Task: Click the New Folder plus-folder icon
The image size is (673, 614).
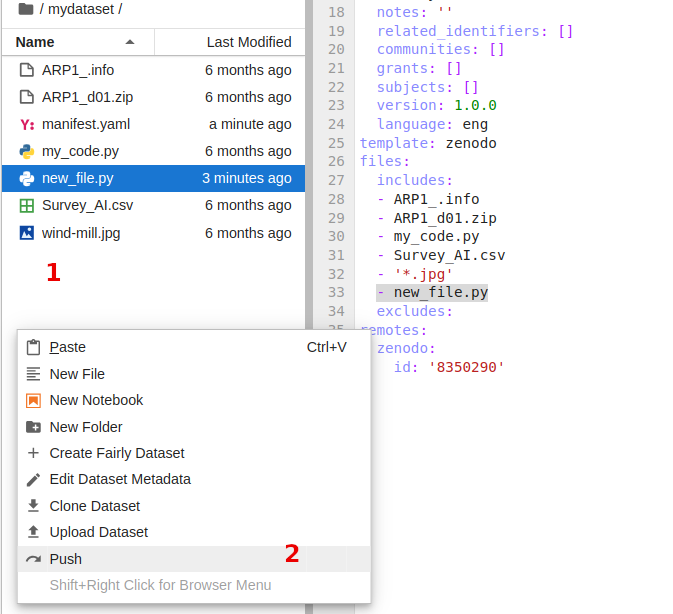Action: pyautogui.click(x=33, y=427)
